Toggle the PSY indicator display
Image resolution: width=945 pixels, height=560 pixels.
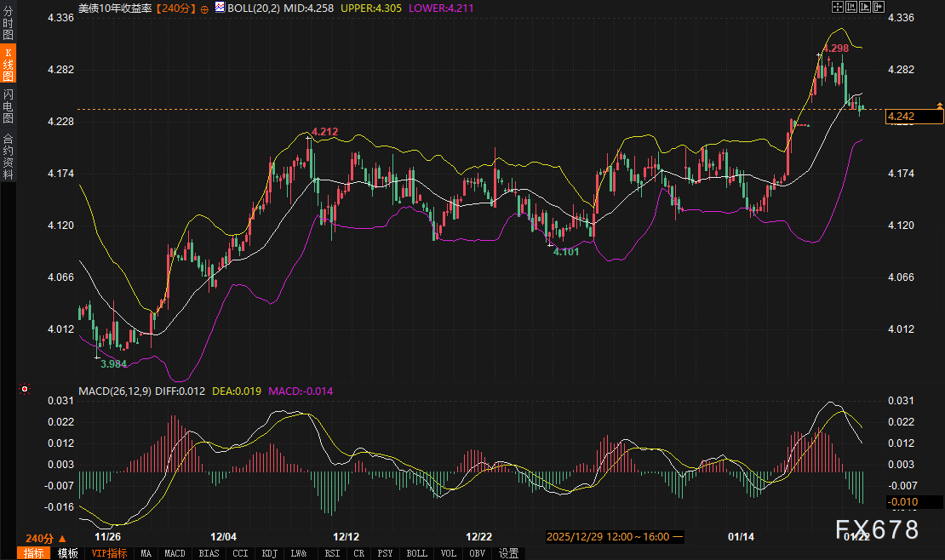coord(385,553)
